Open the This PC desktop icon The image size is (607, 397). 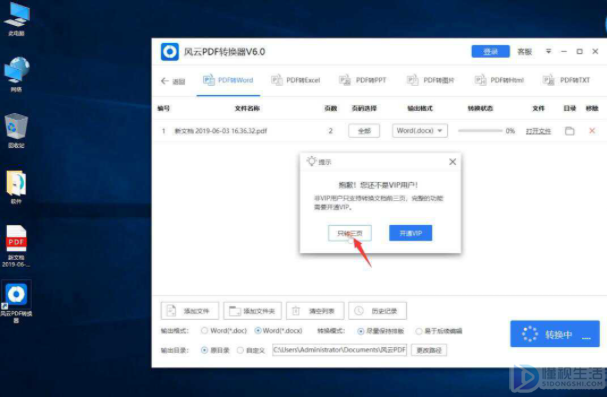[x=16, y=19]
